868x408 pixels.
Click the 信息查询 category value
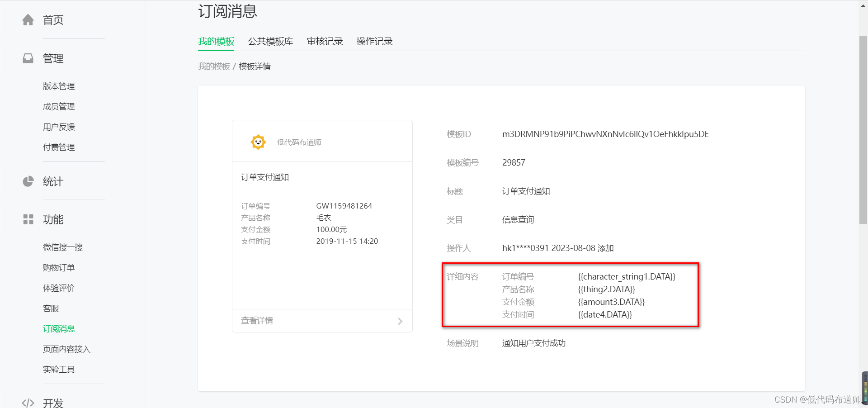pyautogui.click(x=518, y=220)
